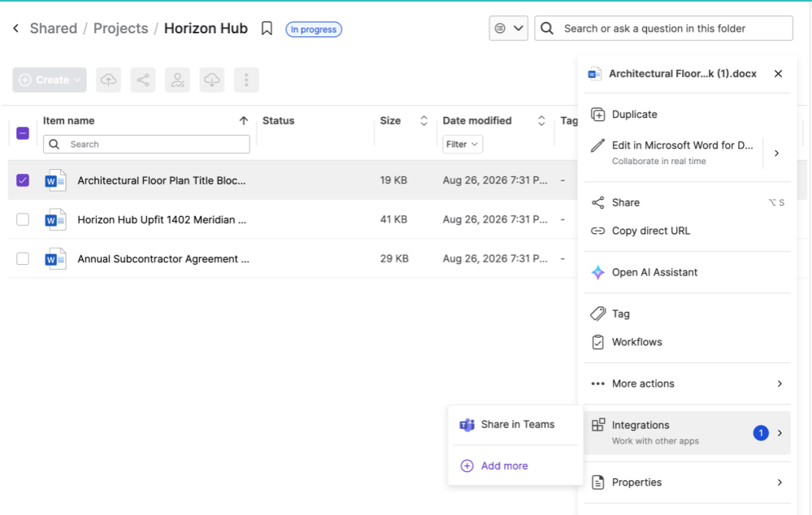Screen dimensions: 812x515
Task: Open the view options dropdown
Action: [x=509, y=28]
